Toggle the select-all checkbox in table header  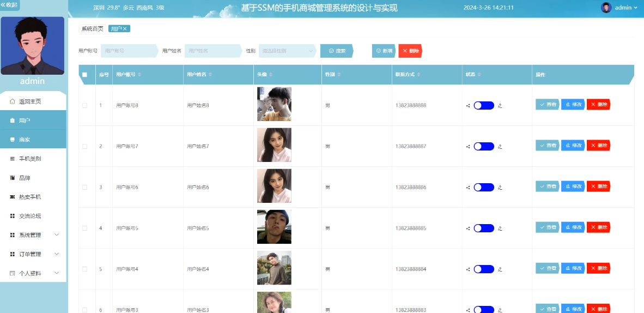[x=84, y=75]
